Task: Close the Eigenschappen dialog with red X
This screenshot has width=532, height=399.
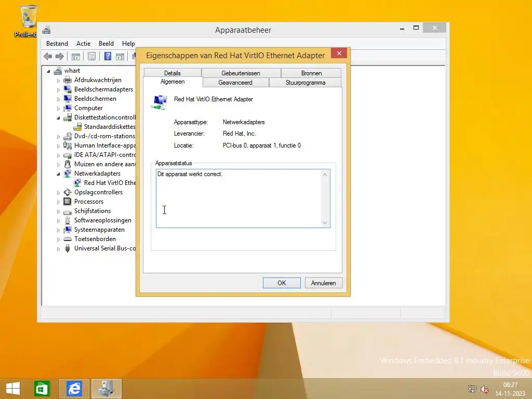Action: tap(339, 54)
